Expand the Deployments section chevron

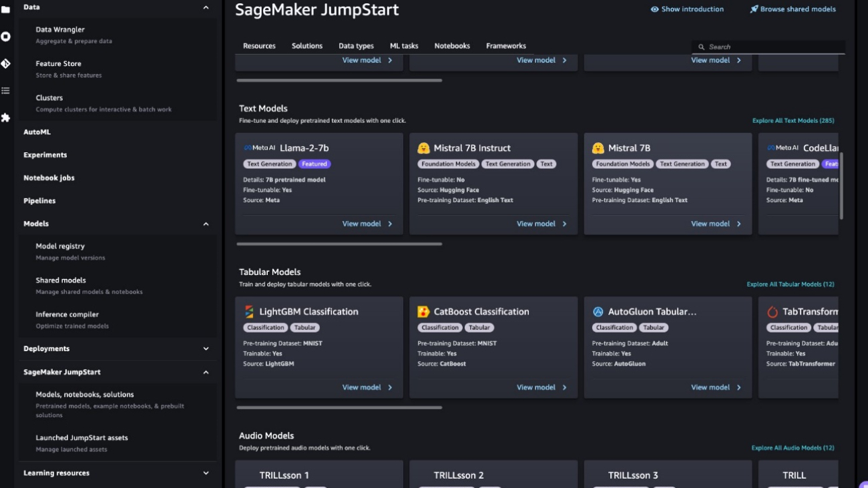point(206,349)
